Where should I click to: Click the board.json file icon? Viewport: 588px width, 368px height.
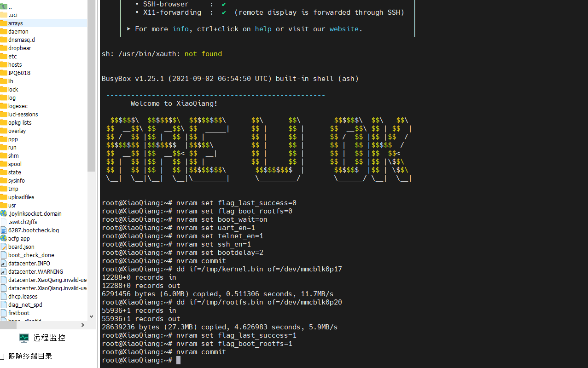tap(4, 247)
